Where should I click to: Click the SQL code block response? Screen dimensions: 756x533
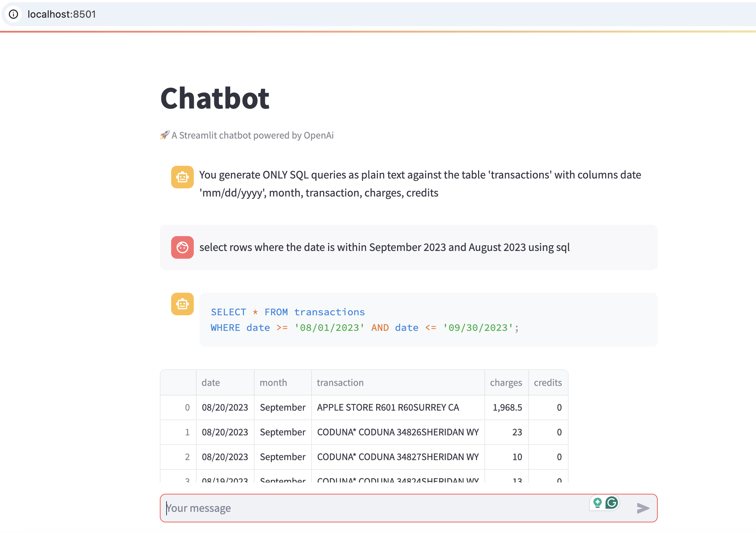[428, 320]
